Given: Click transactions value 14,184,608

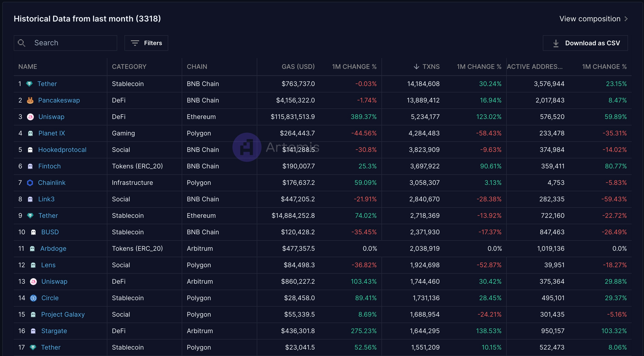Looking at the screenshot, I should [423, 84].
